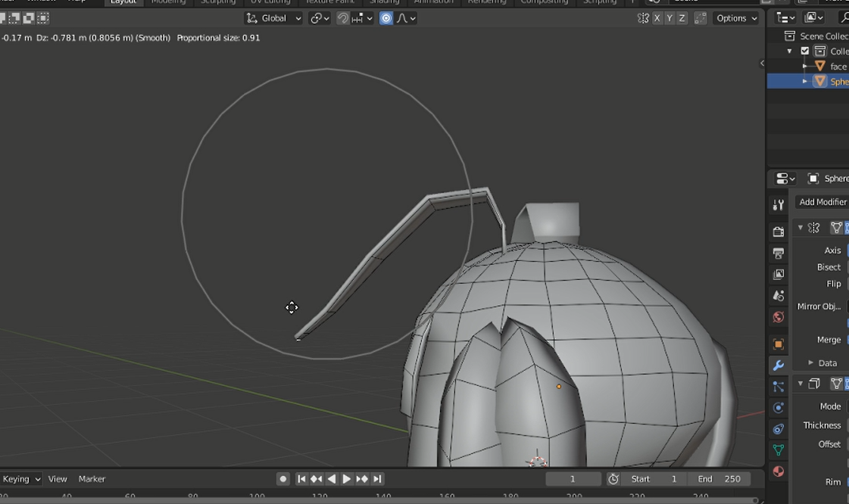Click the face mesh object icon
The width and height of the screenshot is (849, 504).
[x=820, y=67]
